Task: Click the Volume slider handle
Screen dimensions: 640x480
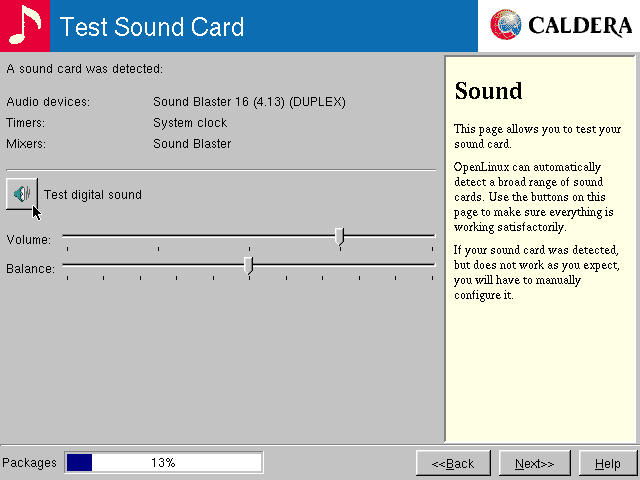Action: 339,236
